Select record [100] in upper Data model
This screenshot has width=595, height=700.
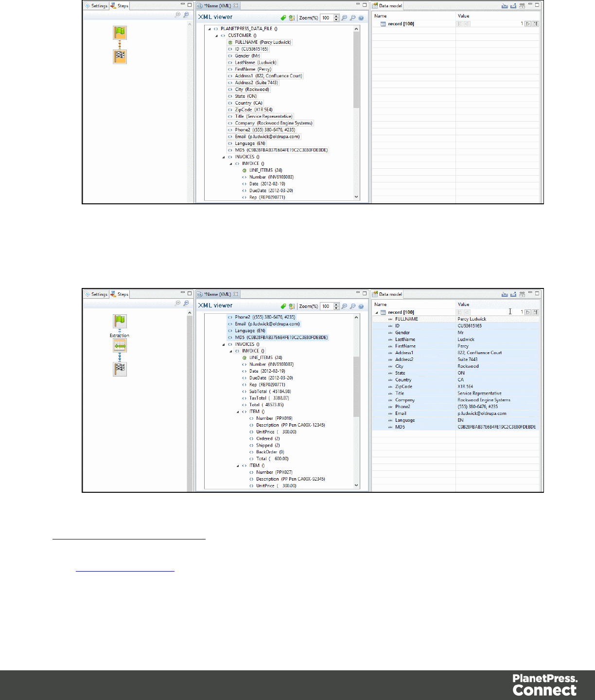pos(401,24)
